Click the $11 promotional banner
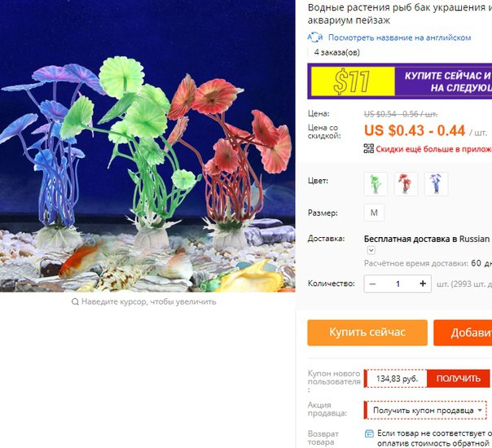Viewport: 492px width, 448px height. 400,81
